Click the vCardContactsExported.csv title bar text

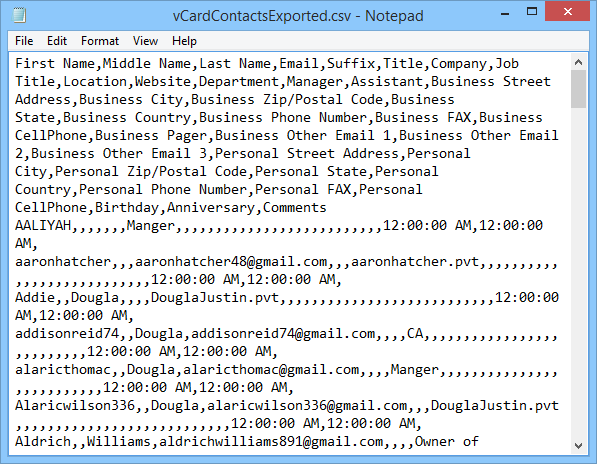(298, 16)
